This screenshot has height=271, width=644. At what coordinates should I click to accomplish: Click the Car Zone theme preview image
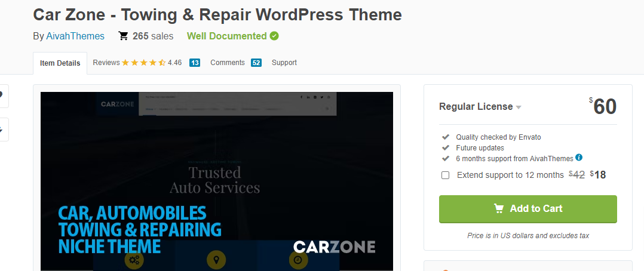tap(217, 181)
